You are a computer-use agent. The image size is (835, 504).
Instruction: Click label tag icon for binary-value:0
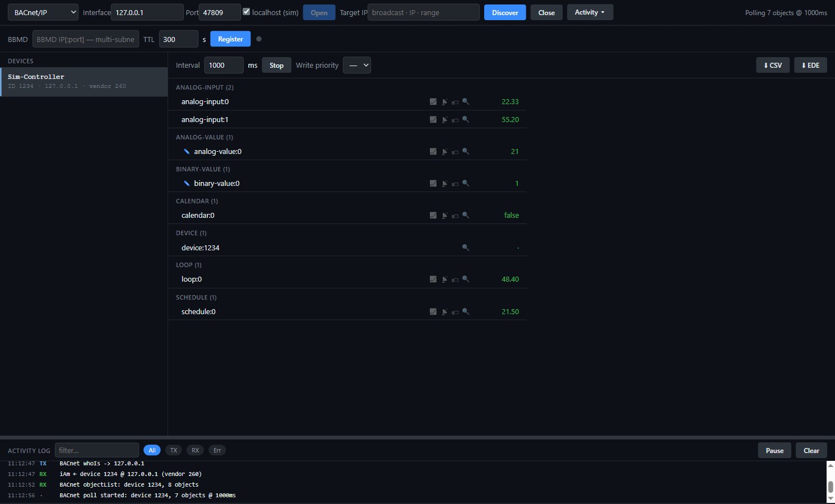[x=455, y=184]
